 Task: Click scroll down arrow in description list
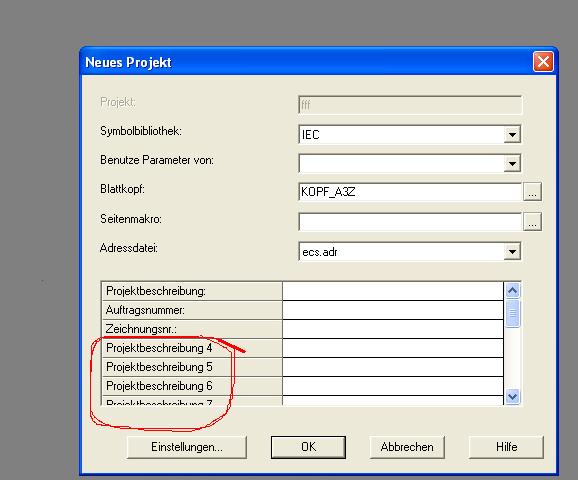coord(512,397)
